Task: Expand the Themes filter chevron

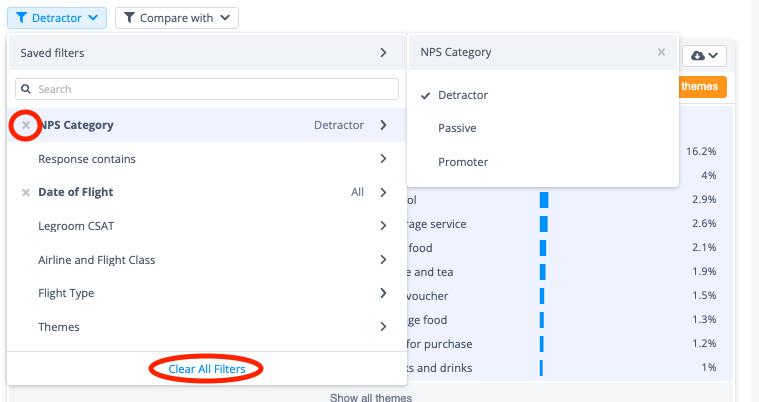Action: click(x=383, y=327)
